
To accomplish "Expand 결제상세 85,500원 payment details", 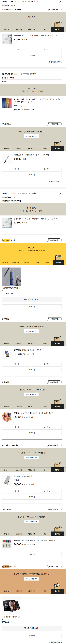I will (9, 5).
